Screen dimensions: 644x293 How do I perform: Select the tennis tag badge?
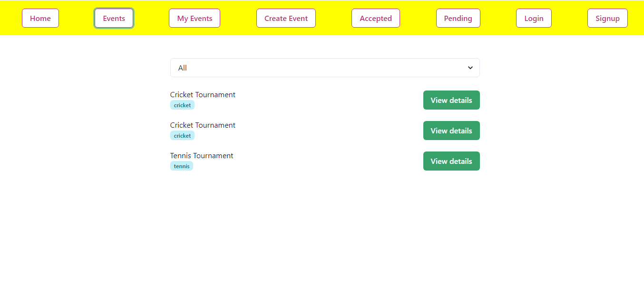181,166
